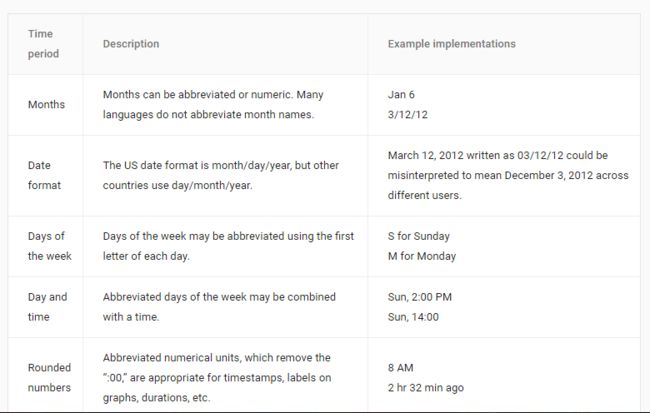The image size is (650, 413).
Task: Click the '8 AM' example text
Action: point(400,367)
